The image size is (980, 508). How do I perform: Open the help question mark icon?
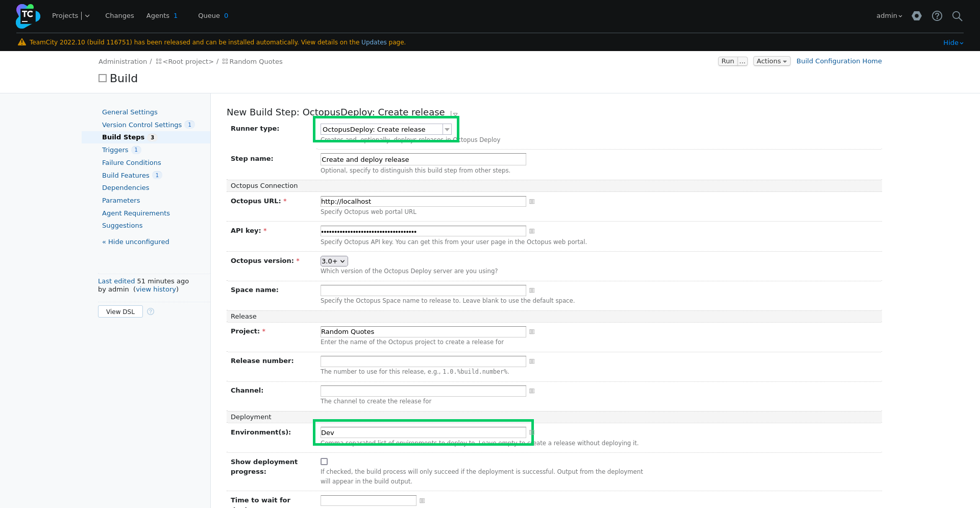(937, 16)
